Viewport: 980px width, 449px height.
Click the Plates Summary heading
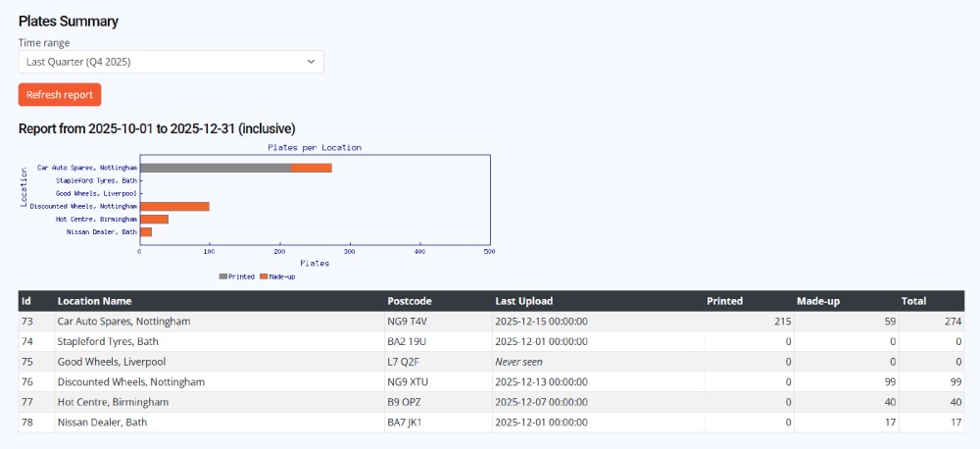69,22
